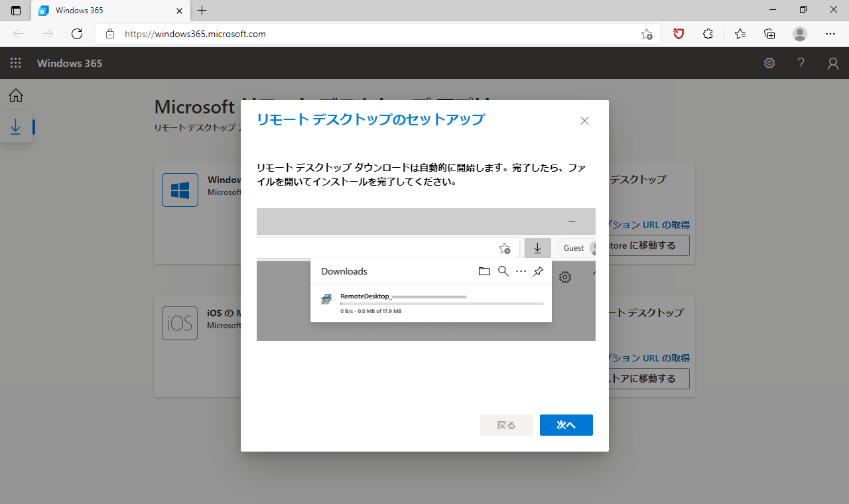Open the Windows 365 app launcher grid
The height and width of the screenshot is (504, 849).
pos(16,63)
